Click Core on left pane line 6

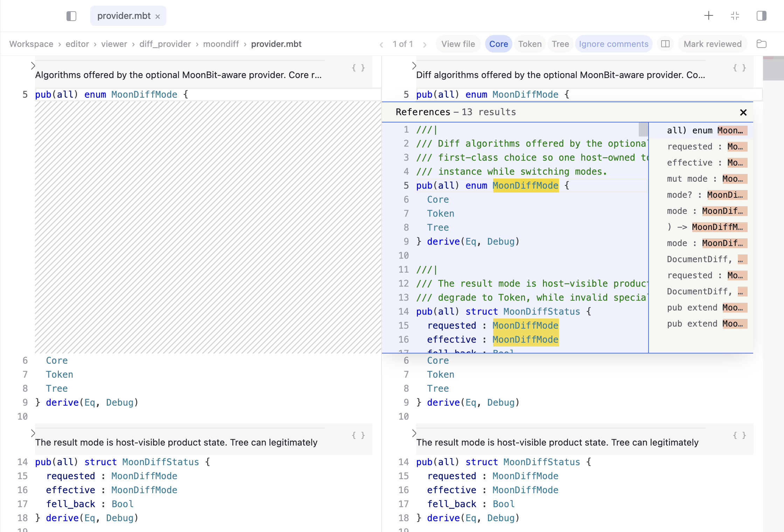(x=57, y=360)
